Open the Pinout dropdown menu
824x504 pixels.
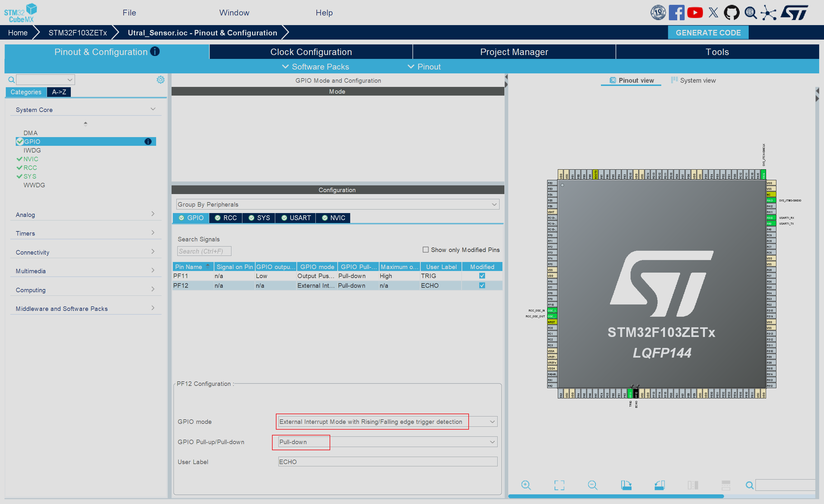(x=424, y=67)
